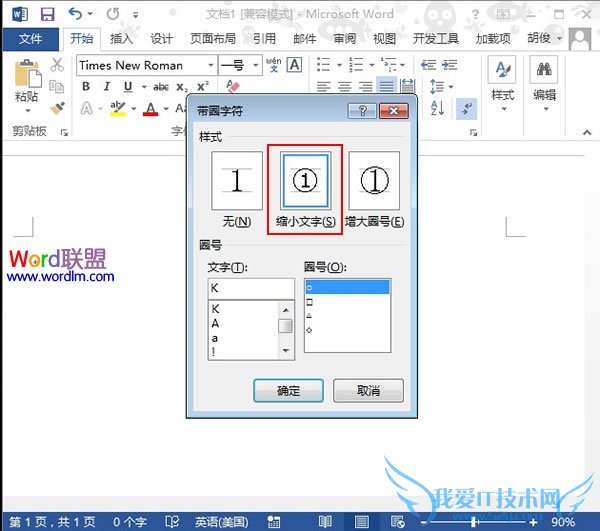Click the character border A icon
Screen dimensions: 600x531
[x=295, y=65]
